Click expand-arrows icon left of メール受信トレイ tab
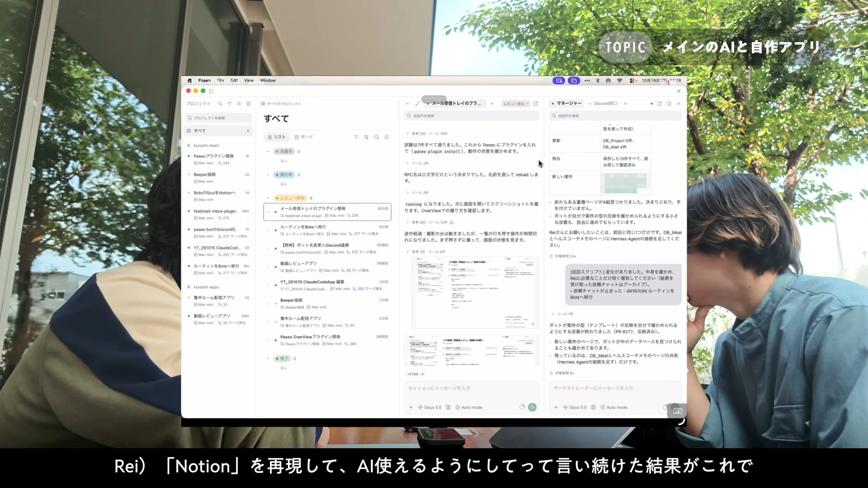 tap(418, 104)
